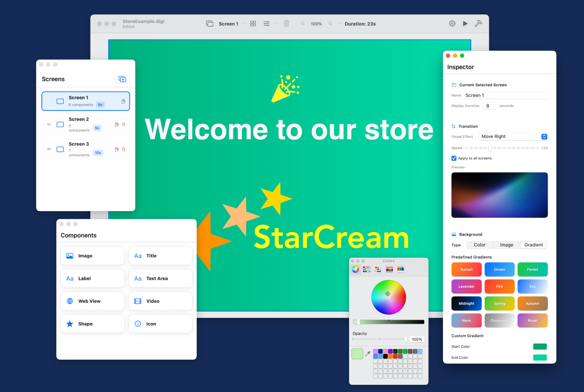Click the sliders adjustment icon in toolbar
Image resolution: width=584 pixels, height=392 pixels.
click(266, 24)
